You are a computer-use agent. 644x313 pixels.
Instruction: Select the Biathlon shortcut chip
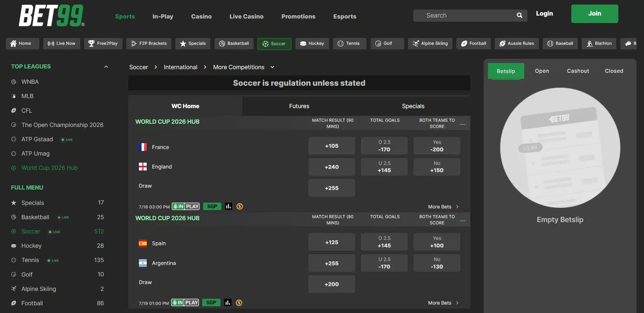599,44
